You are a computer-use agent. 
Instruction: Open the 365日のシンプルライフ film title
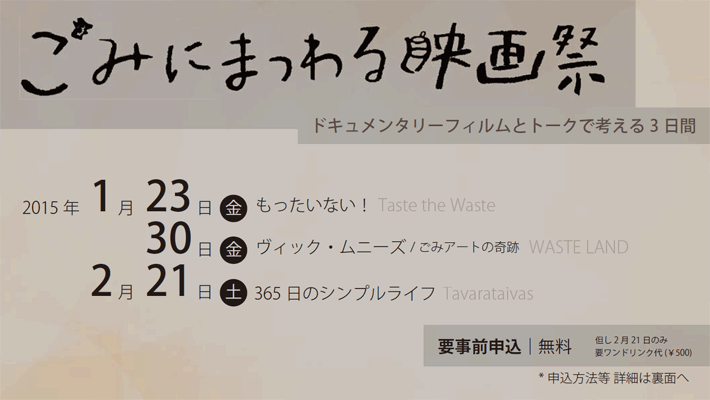[x=344, y=293]
